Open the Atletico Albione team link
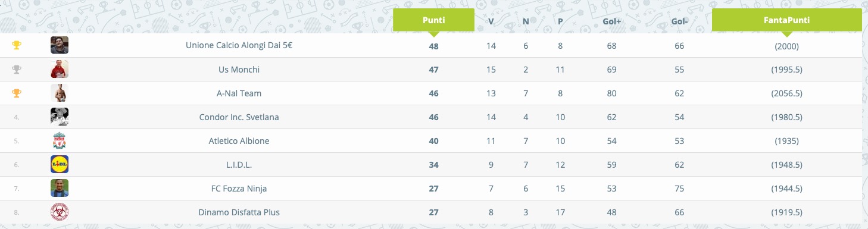Image resolution: width=868 pixels, height=229 pixels. 239,141
